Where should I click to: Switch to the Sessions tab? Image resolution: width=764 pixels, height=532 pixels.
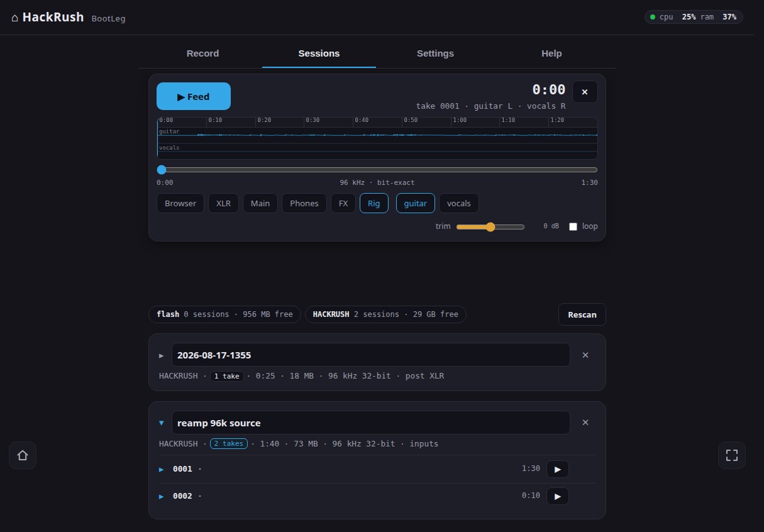click(x=319, y=53)
